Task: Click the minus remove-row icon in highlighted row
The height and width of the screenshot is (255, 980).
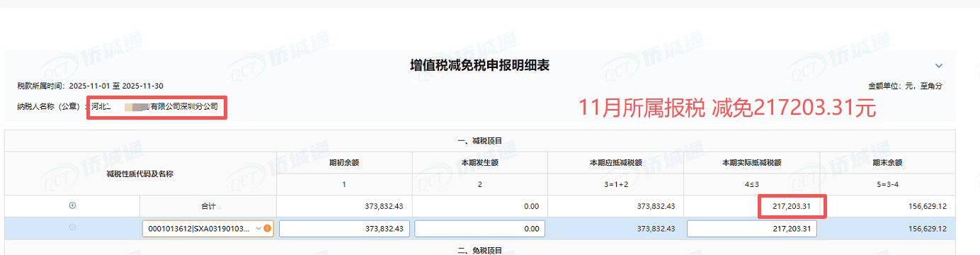Action: [72, 227]
